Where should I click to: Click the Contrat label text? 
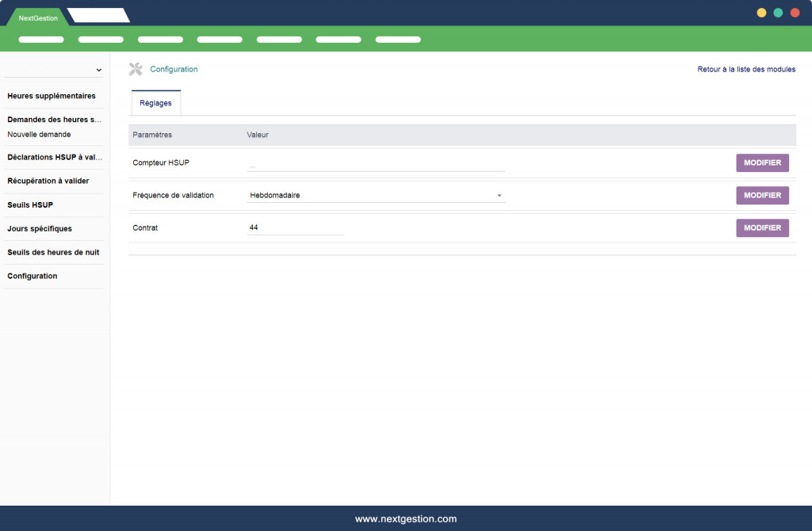(x=145, y=227)
